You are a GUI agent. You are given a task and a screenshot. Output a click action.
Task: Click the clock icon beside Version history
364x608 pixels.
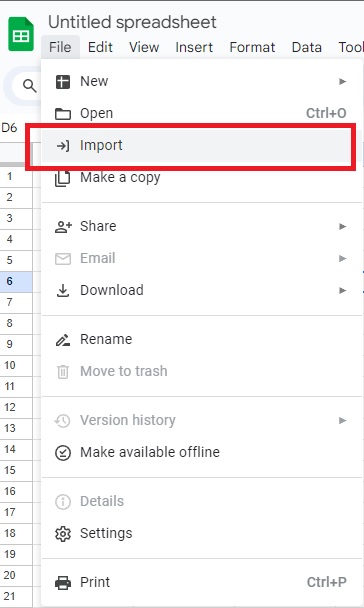pos(62,420)
